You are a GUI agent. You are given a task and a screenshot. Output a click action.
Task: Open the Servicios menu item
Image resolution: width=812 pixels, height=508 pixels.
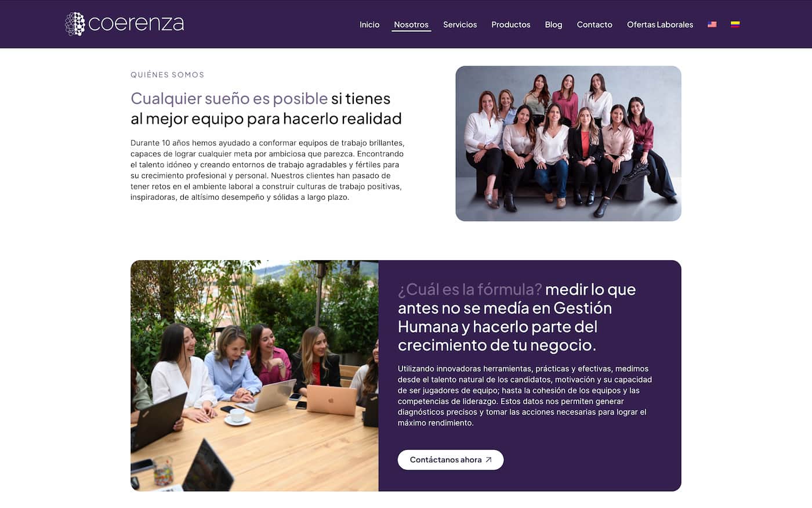[460, 24]
